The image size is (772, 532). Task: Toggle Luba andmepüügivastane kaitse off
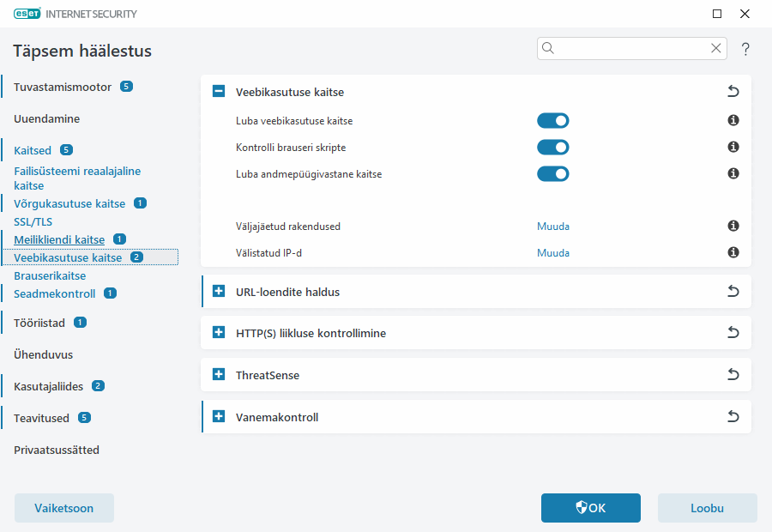(553, 173)
